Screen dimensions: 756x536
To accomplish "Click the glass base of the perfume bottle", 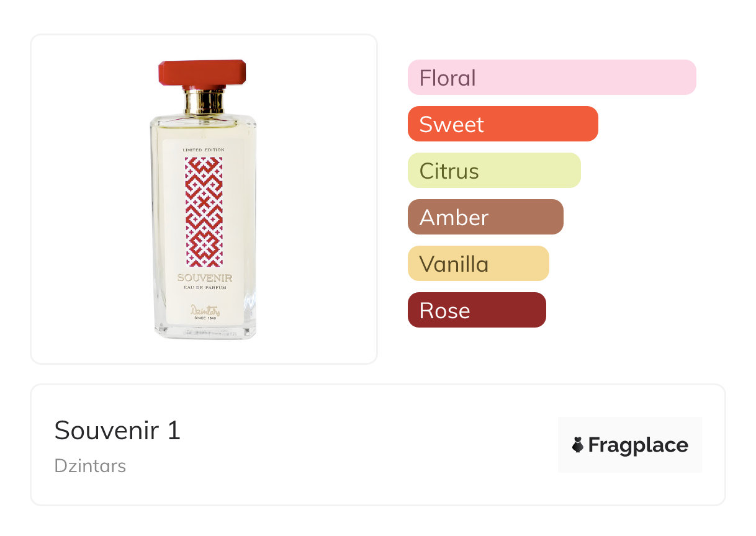I will [205, 332].
